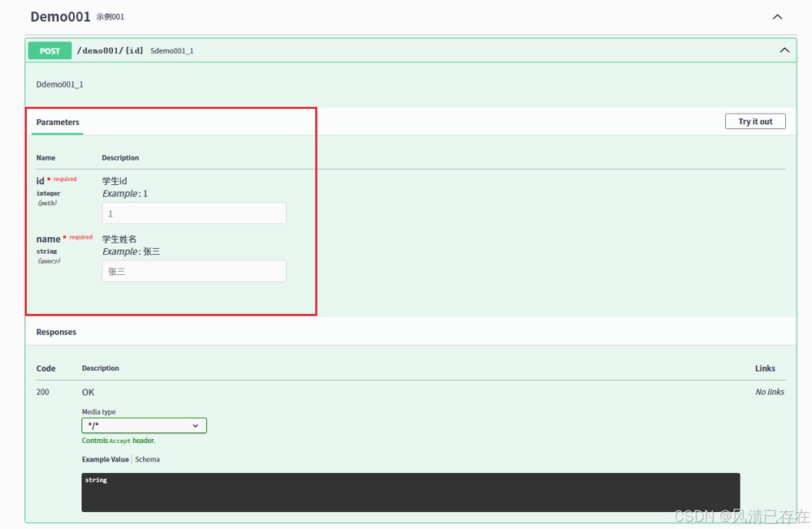Viewport: 812px width, 529px height.
Task: Click the id parameter name label
Action: (x=41, y=181)
